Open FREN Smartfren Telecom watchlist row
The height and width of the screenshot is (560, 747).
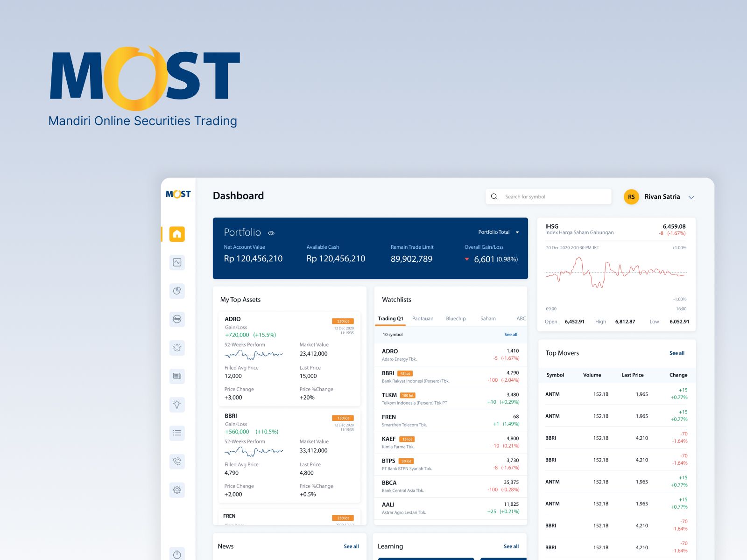pyautogui.click(x=451, y=420)
